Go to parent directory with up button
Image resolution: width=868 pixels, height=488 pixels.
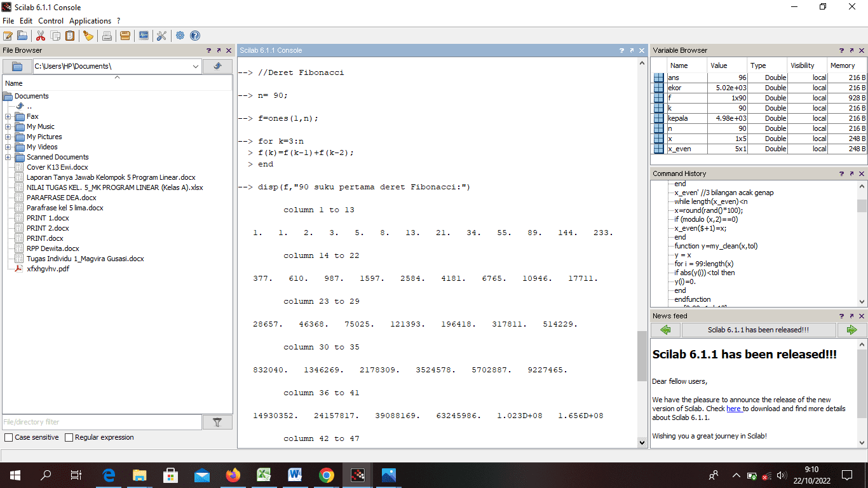point(217,66)
